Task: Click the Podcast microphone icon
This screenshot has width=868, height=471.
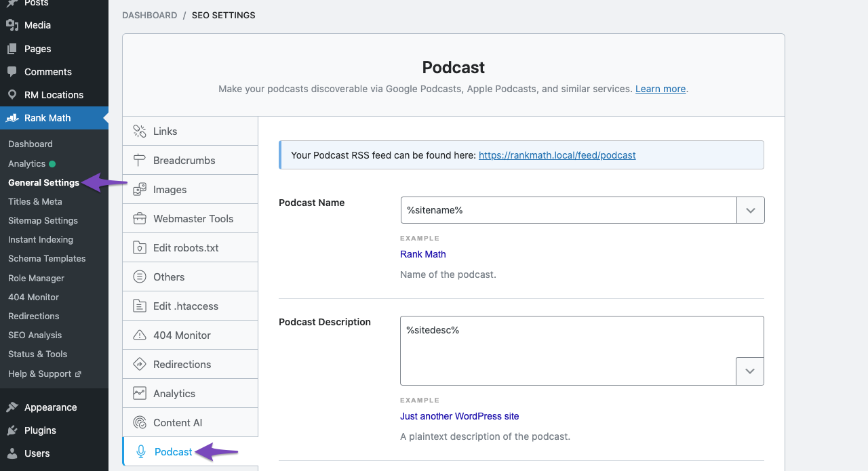Action: (141, 451)
